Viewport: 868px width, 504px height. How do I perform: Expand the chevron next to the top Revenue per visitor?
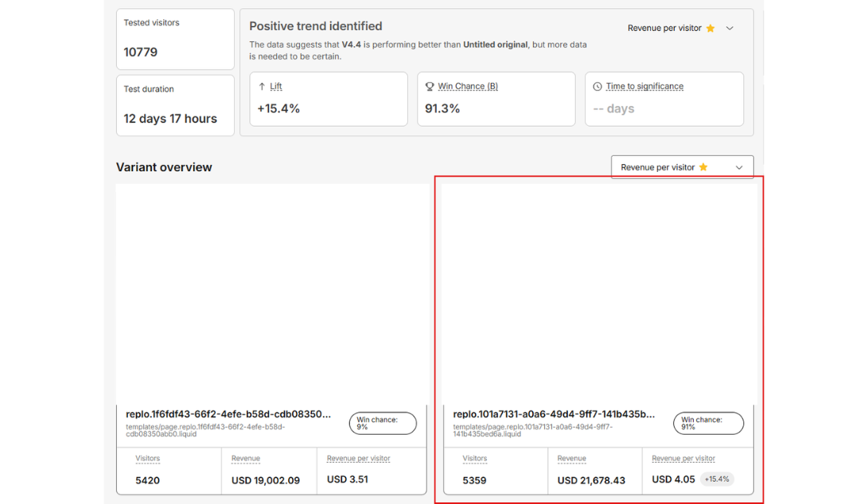point(730,29)
